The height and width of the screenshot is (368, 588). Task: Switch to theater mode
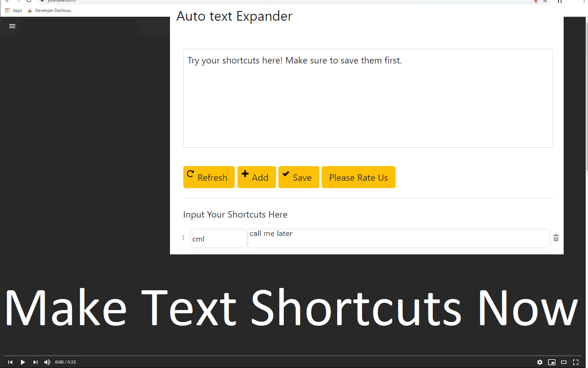click(564, 362)
